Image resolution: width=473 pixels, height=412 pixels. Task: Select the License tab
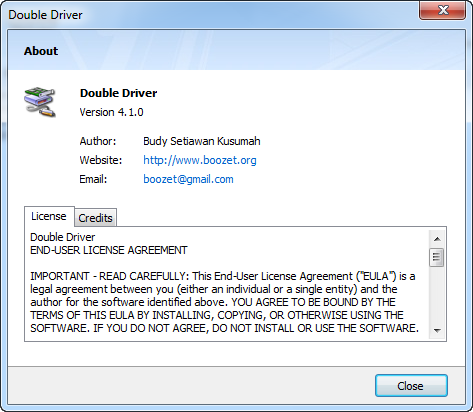[49, 216]
